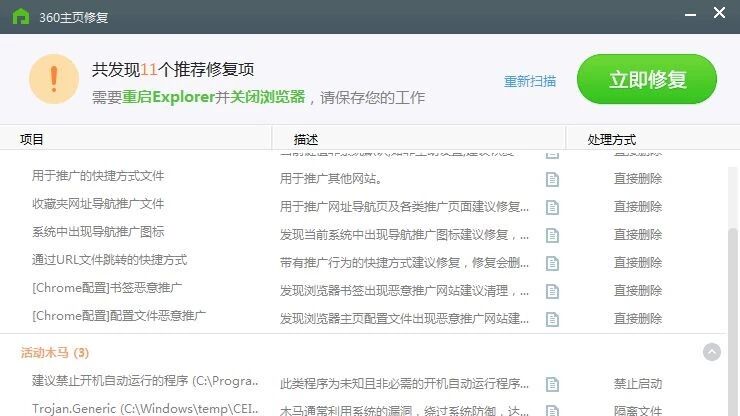Open details icon for 通过URL文件跳转的快捷方式

552,263
